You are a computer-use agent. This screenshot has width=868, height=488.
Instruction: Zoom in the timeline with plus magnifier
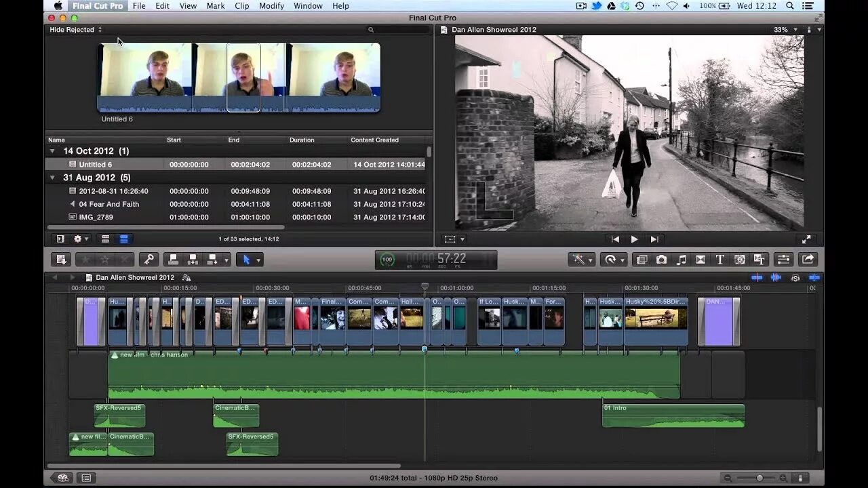783,478
